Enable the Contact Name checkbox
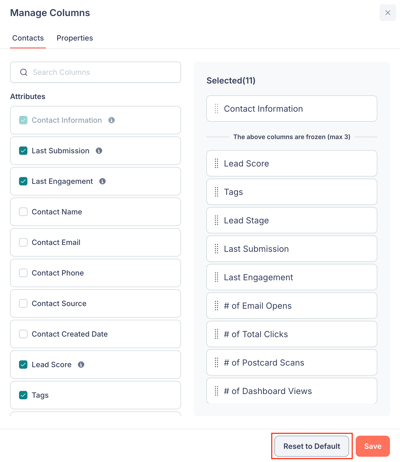The height and width of the screenshot is (462, 400). coord(23,212)
